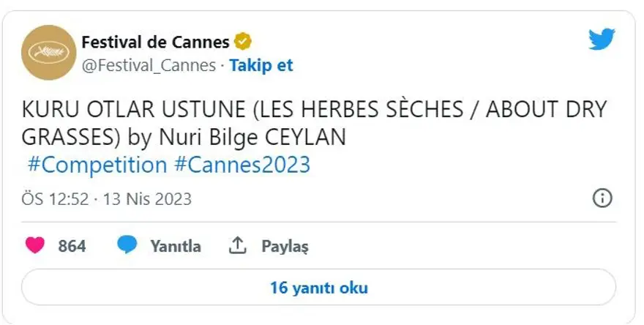The image size is (644, 325).
Task: Click the share arrow icon
Action: (238, 246)
